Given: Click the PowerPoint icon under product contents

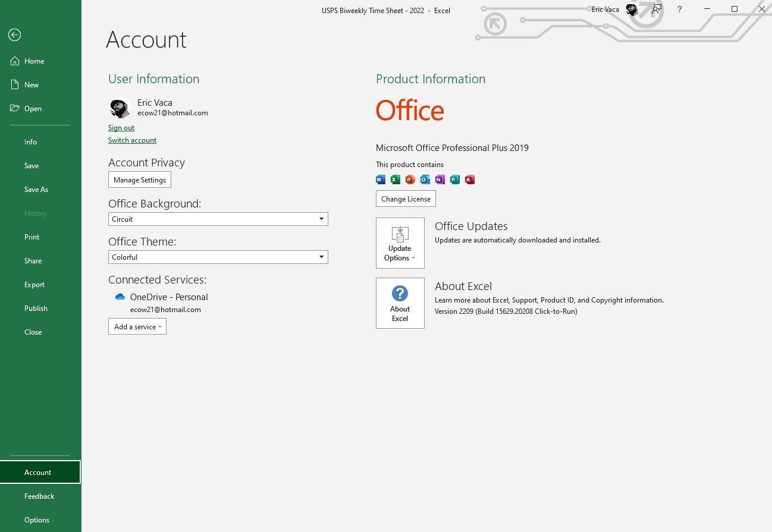Looking at the screenshot, I should pyautogui.click(x=410, y=180).
